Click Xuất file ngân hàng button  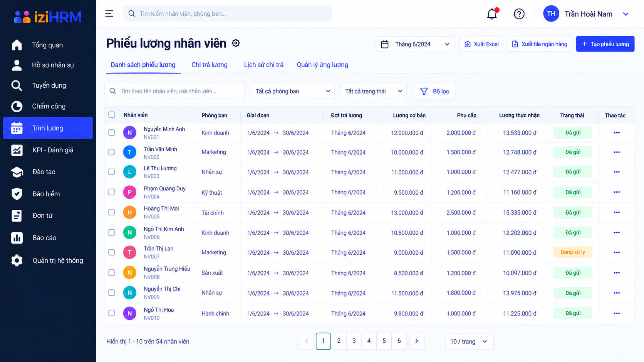tap(540, 44)
